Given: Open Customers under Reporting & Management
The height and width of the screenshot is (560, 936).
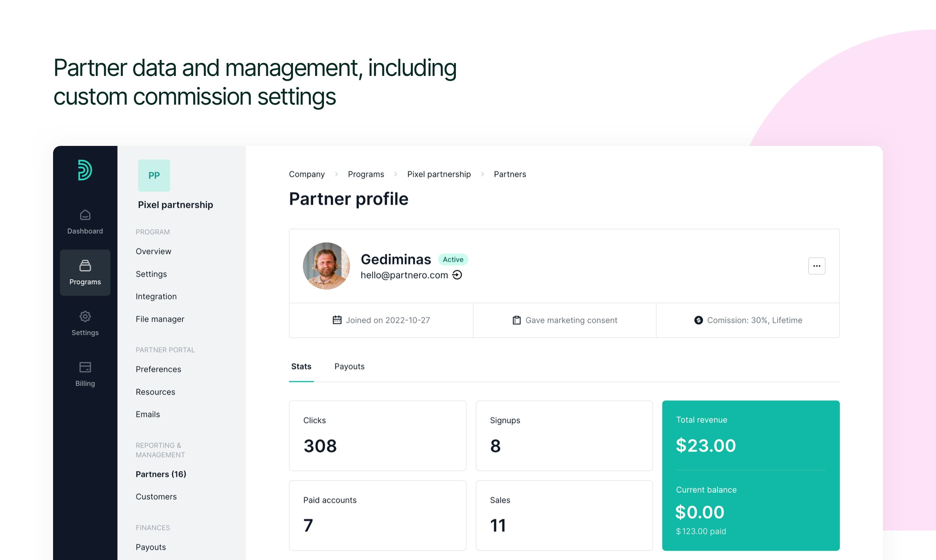Looking at the screenshot, I should pyautogui.click(x=156, y=497).
